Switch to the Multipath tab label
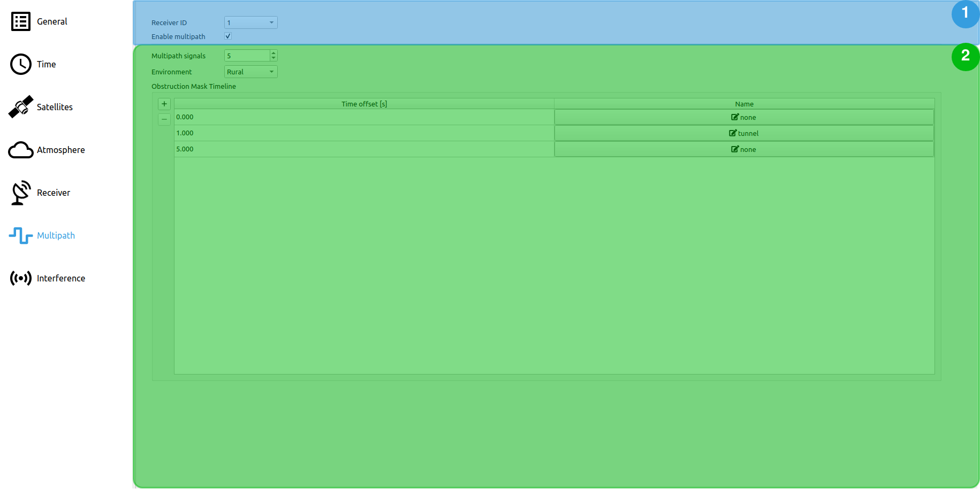 click(x=56, y=235)
